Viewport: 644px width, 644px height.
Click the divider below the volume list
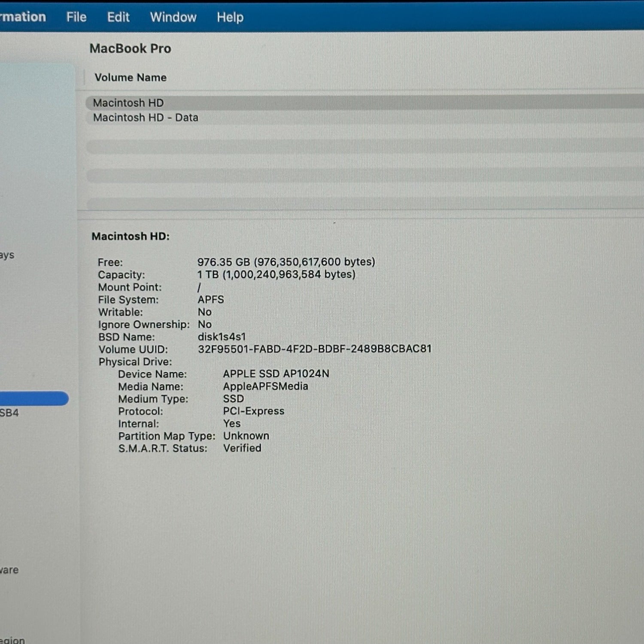pos(361,211)
